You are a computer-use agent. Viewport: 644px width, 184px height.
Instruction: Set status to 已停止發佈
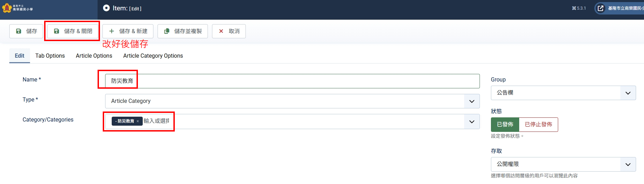click(538, 125)
